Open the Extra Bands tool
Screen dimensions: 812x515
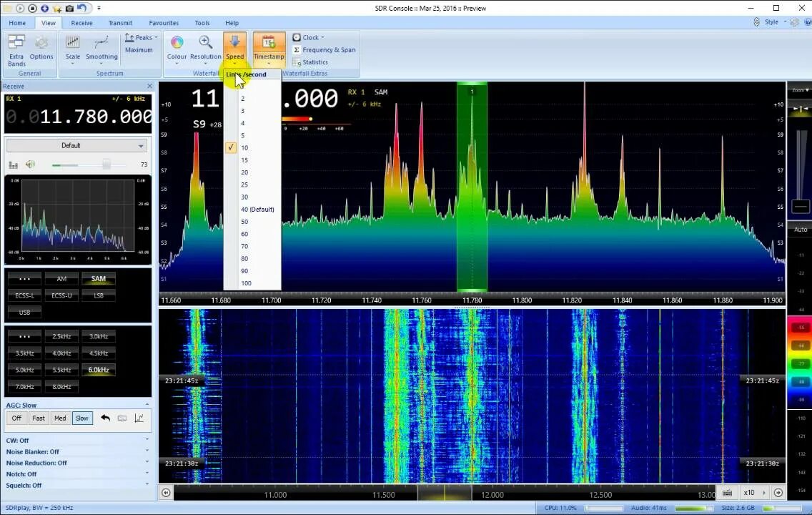(16, 50)
